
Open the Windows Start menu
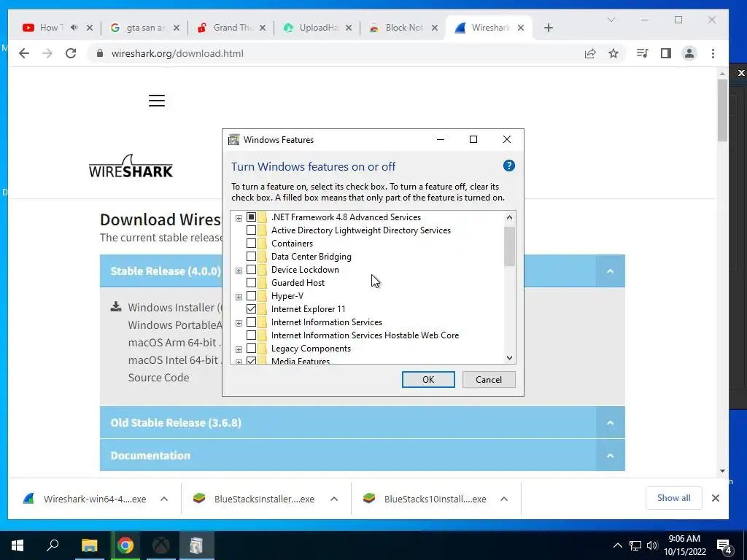coord(18,545)
